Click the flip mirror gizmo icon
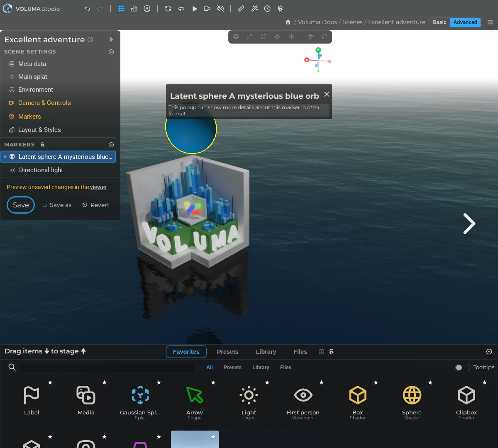The width and height of the screenshot is (498, 448). point(311,37)
